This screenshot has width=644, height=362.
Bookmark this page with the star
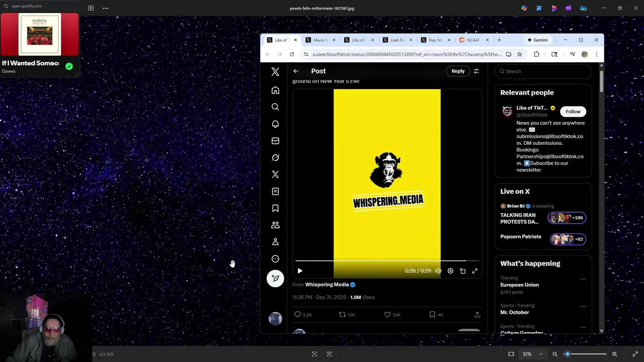[519, 54]
